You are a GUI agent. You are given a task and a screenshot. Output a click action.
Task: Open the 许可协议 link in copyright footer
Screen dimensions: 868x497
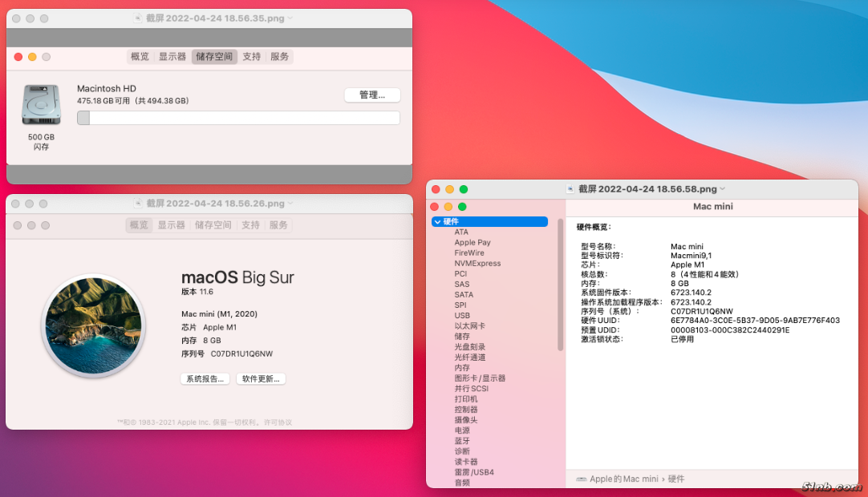click(x=278, y=422)
